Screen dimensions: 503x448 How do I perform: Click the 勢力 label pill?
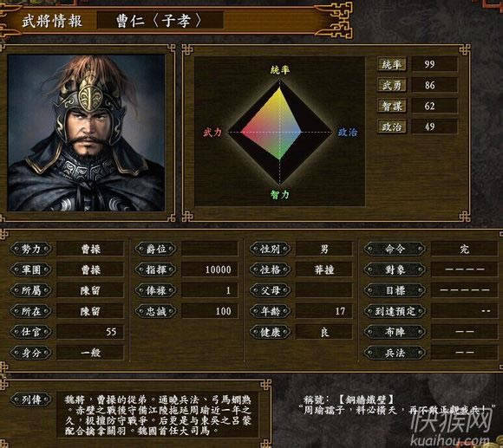(x=31, y=249)
